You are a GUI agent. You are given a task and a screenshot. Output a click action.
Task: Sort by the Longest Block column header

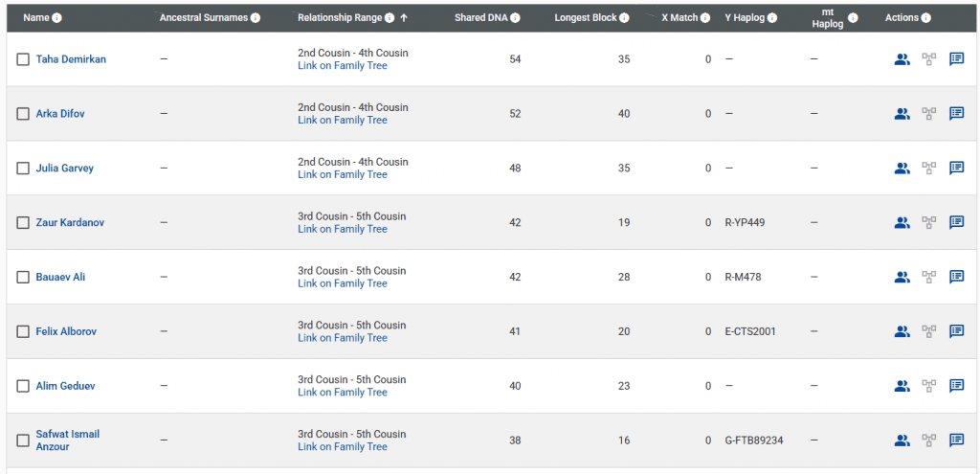click(586, 18)
